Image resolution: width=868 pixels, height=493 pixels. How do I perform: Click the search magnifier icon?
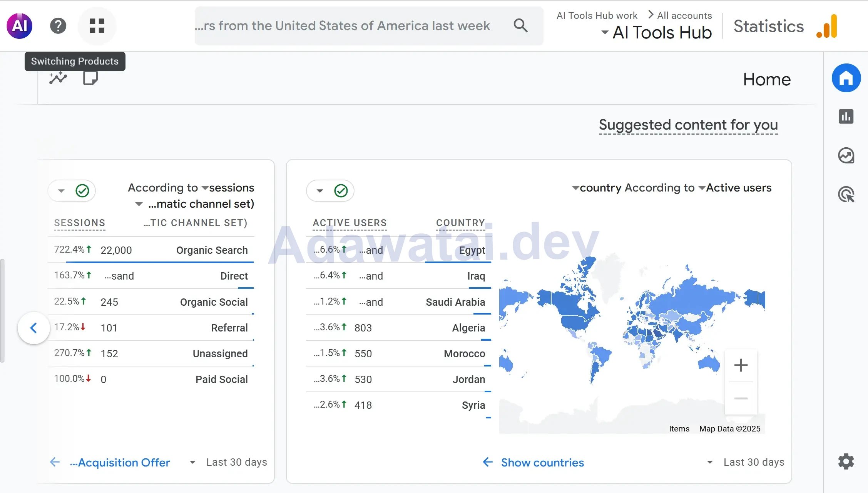click(x=520, y=26)
